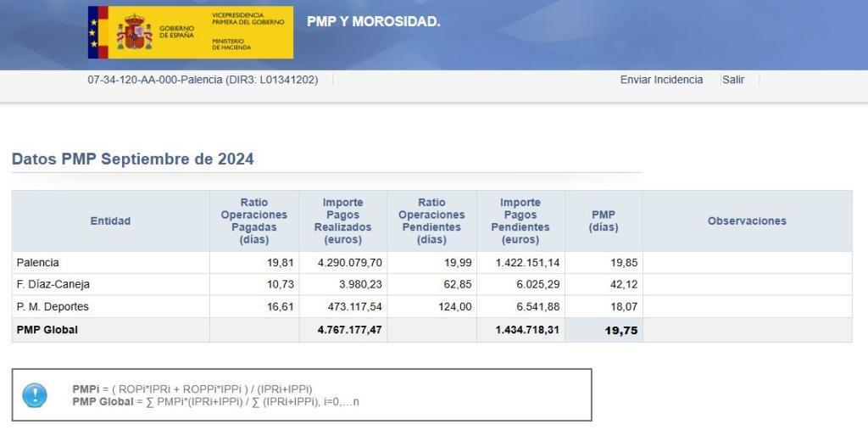Viewport: 868px width, 430px height.
Task: Click the Gobierno de España coat of arms logo
Action: (134, 32)
